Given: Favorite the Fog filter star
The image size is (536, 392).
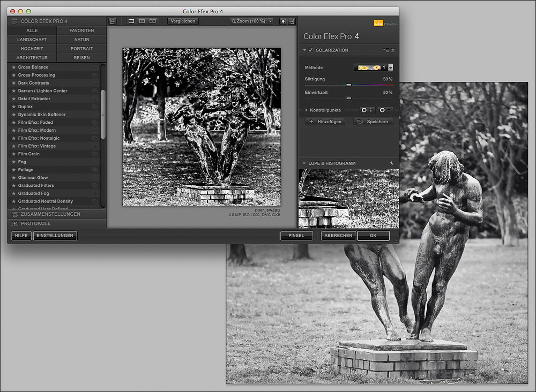Looking at the screenshot, I should [x=14, y=162].
